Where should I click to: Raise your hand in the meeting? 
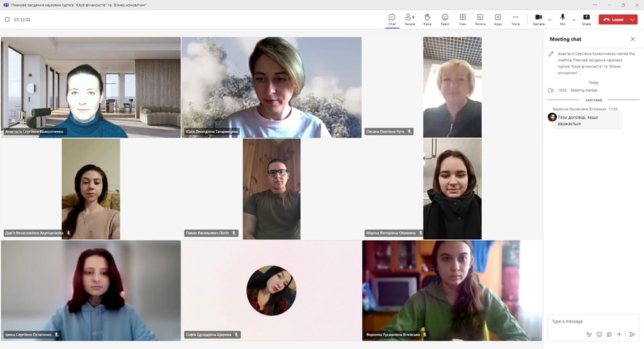point(427,19)
